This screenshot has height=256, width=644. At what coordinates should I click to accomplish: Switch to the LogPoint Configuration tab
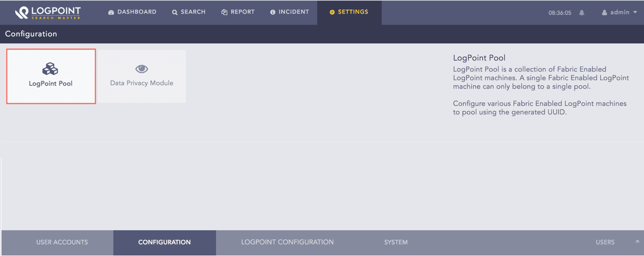pyautogui.click(x=287, y=242)
